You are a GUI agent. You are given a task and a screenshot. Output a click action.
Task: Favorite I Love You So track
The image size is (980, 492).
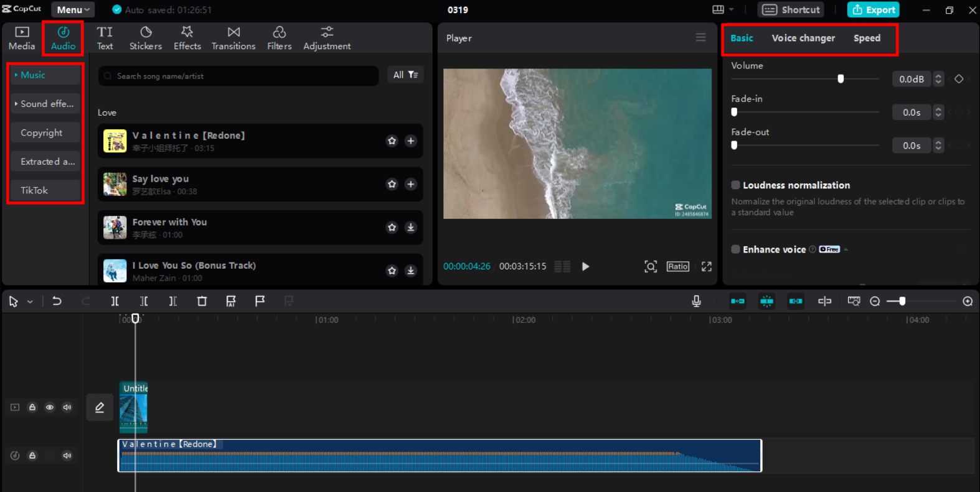point(392,271)
